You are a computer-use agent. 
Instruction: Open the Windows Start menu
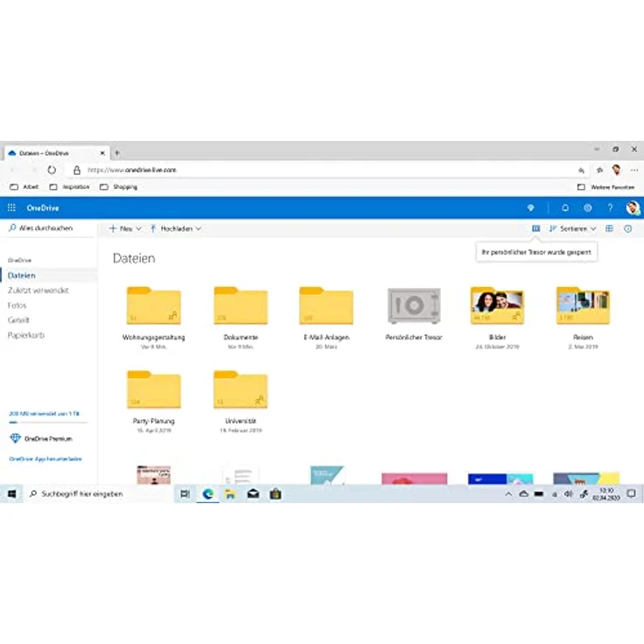pos(11,493)
